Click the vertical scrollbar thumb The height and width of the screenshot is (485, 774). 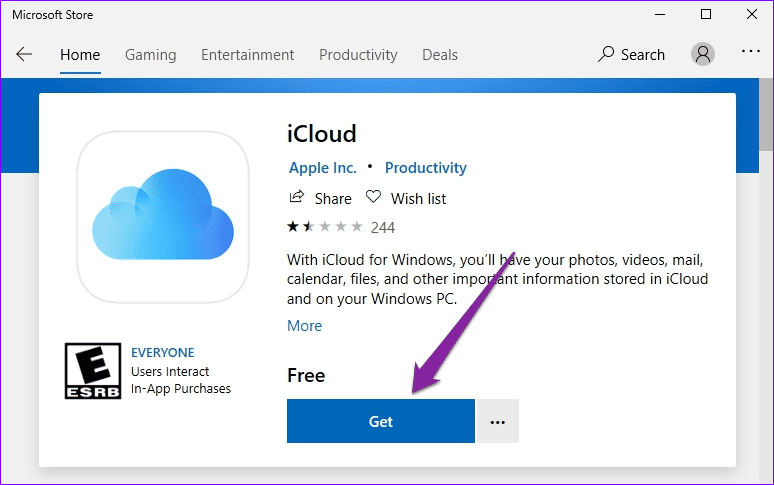point(766,115)
